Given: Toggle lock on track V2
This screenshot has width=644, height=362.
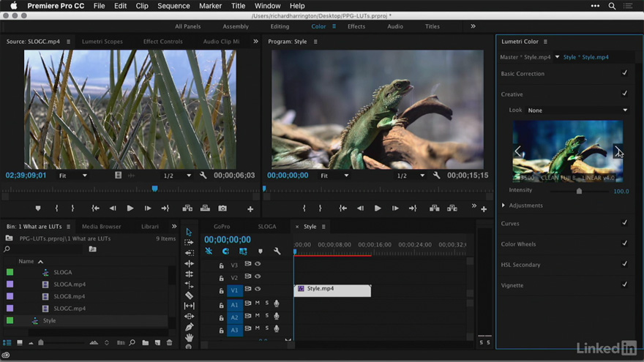Looking at the screenshot, I should tap(221, 279).
